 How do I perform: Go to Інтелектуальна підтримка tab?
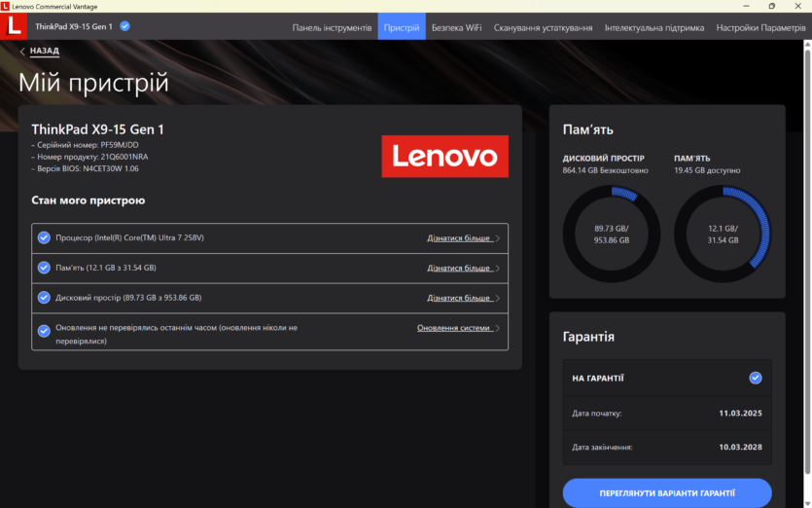pos(654,27)
